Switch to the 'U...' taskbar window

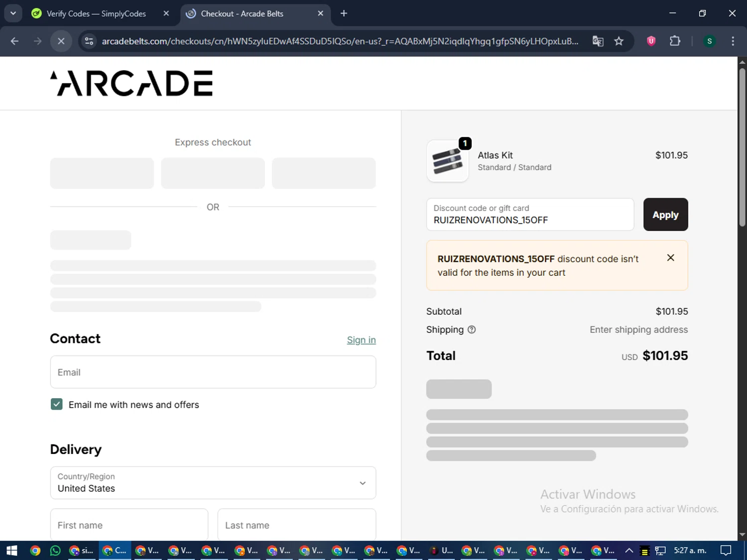[x=442, y=551]
